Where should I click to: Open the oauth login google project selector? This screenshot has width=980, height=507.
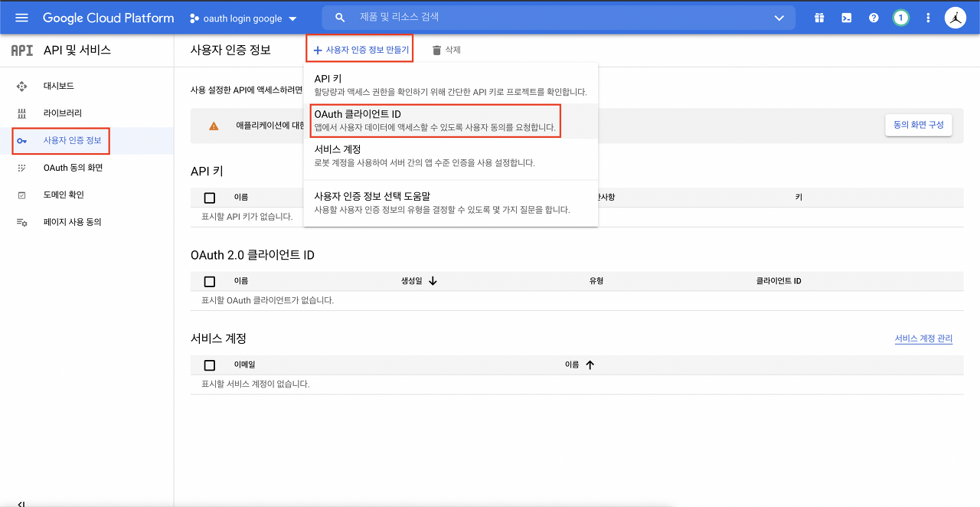point(243,18)
